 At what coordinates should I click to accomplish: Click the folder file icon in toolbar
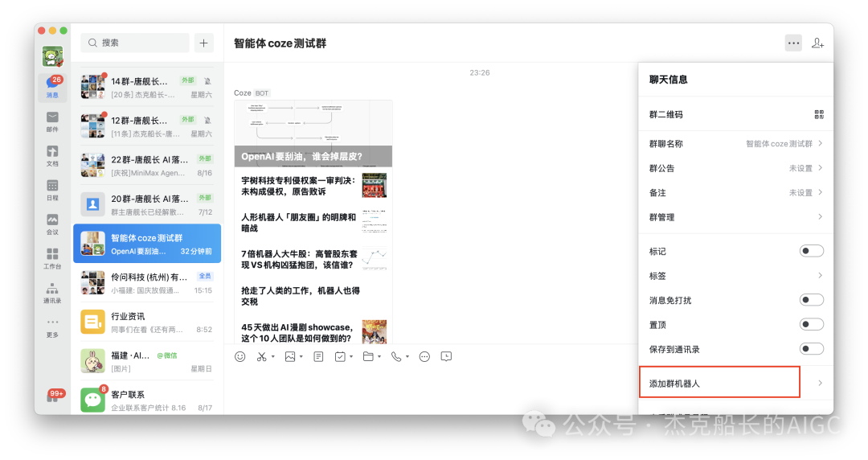tap(368, 356)
